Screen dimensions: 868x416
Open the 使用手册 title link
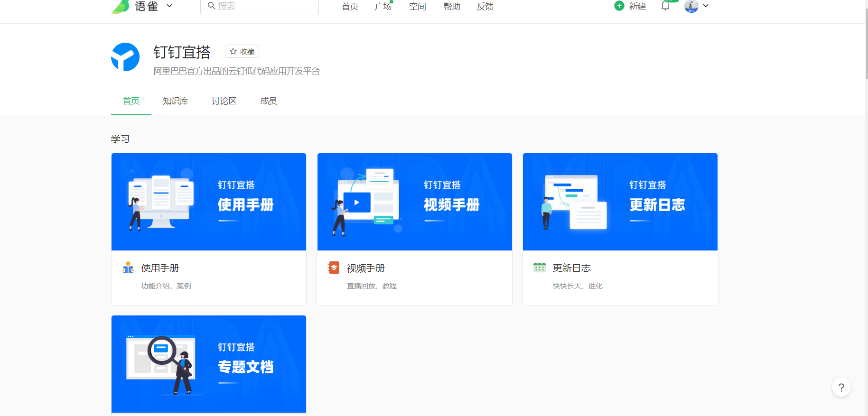coord(160,268)
